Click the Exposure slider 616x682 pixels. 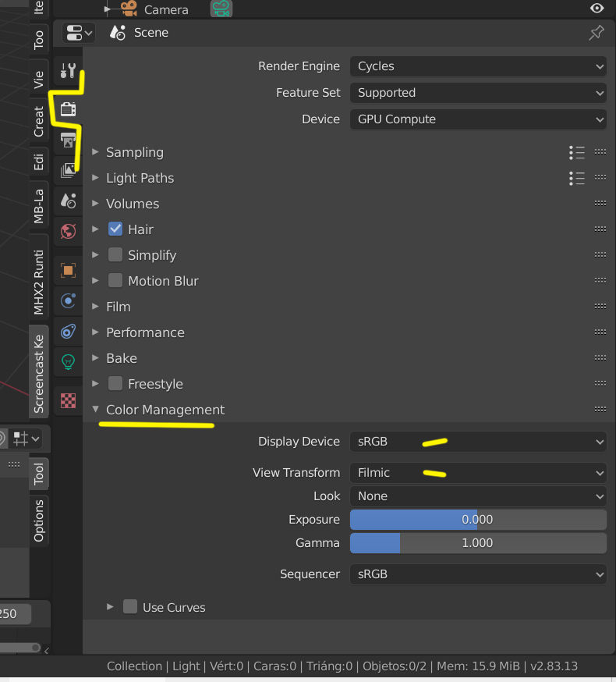[x=477, y=520]
